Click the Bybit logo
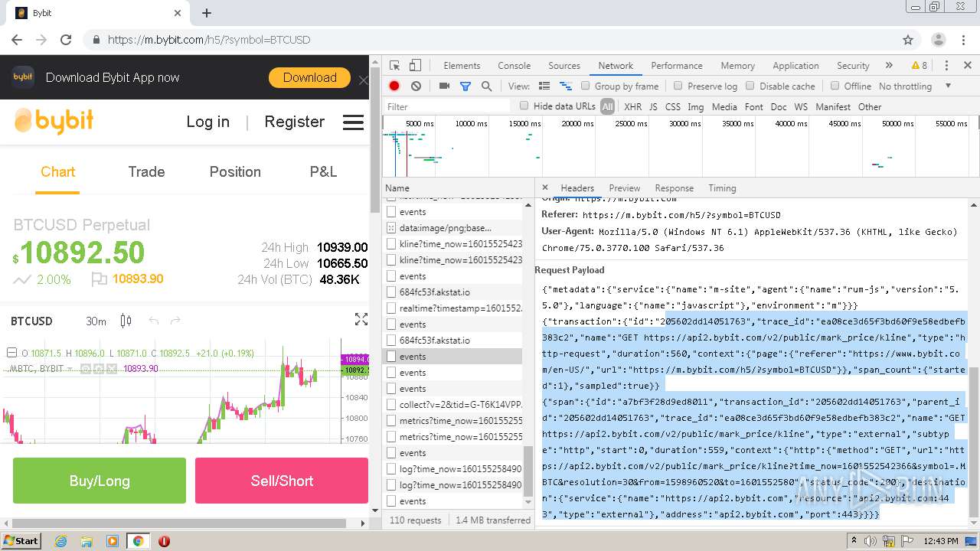Image resolution: width=980 pixels, height=551 pixels. (x=54, y=121)
